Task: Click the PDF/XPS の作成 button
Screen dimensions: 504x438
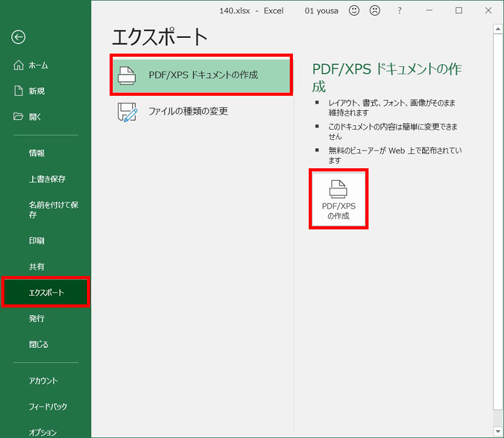Action: click(338, 199)
